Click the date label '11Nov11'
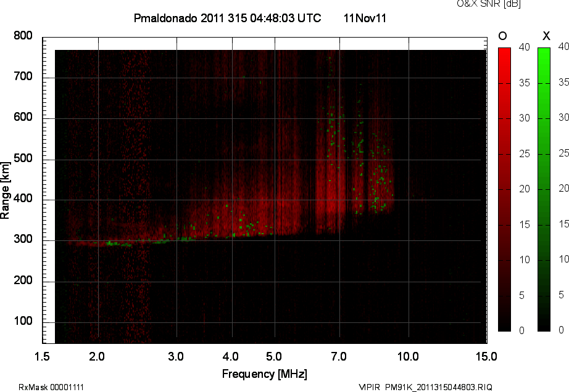This screenshot has width=569, height=392. pos(365,18)
